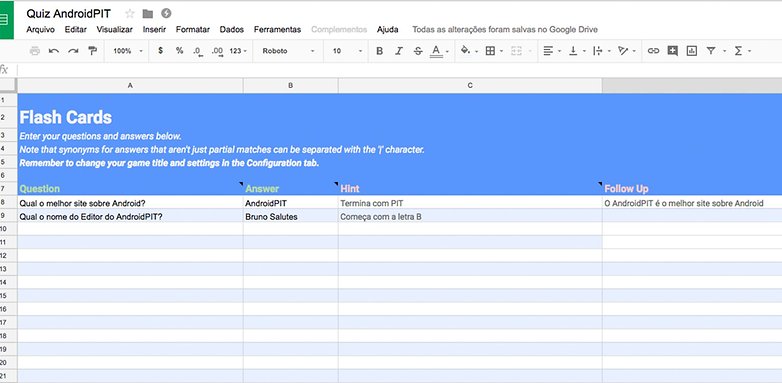
Task: Select cell 'Começa com a letra B'
Action: (x=470, y=216)
